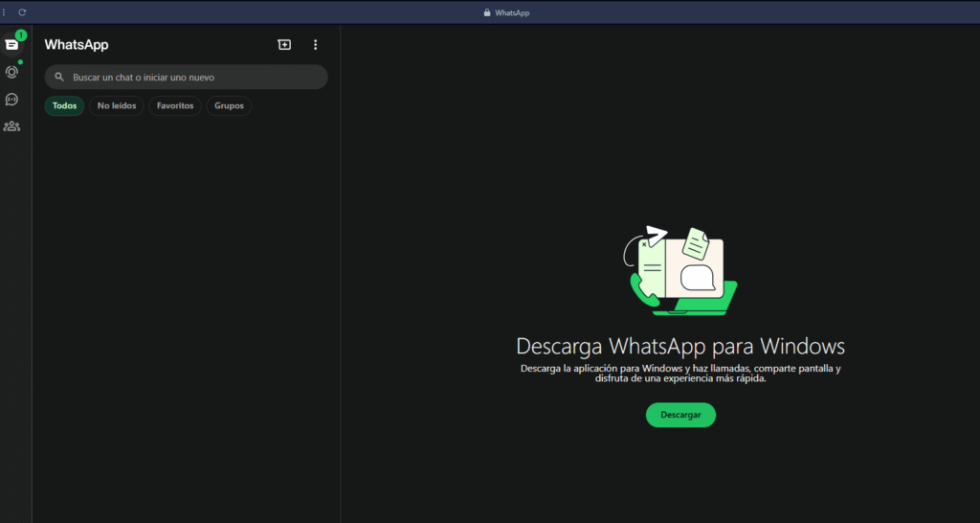980x523 pixels.
Task: Click the WhatsApp heading above search
Action: (77, 45)
